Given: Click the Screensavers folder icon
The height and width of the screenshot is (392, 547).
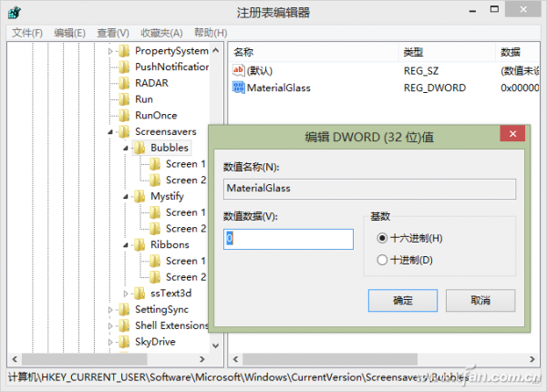Looking at the screenshot, I should [124, 132].
